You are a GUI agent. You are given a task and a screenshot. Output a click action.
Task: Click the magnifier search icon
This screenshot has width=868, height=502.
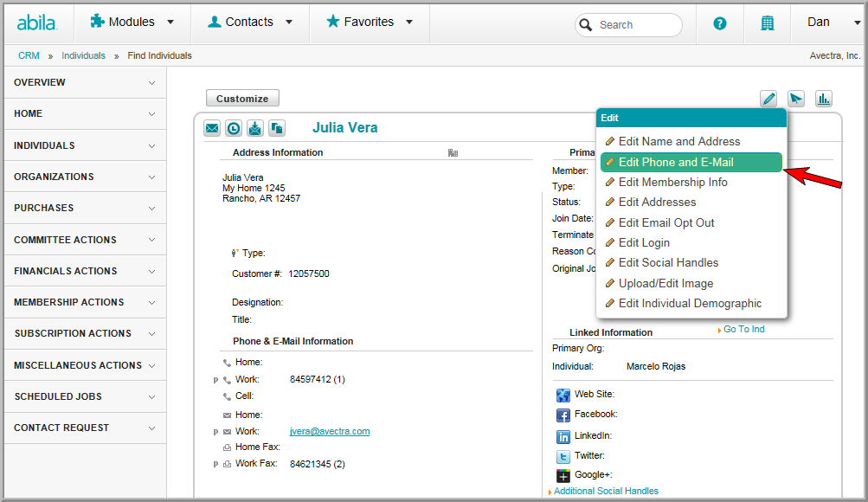click(x=586, y=25)
